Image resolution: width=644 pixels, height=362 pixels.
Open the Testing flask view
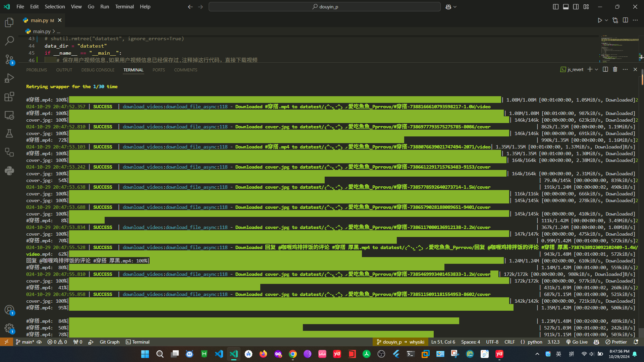pyautogui.click(x=9, y=134)
